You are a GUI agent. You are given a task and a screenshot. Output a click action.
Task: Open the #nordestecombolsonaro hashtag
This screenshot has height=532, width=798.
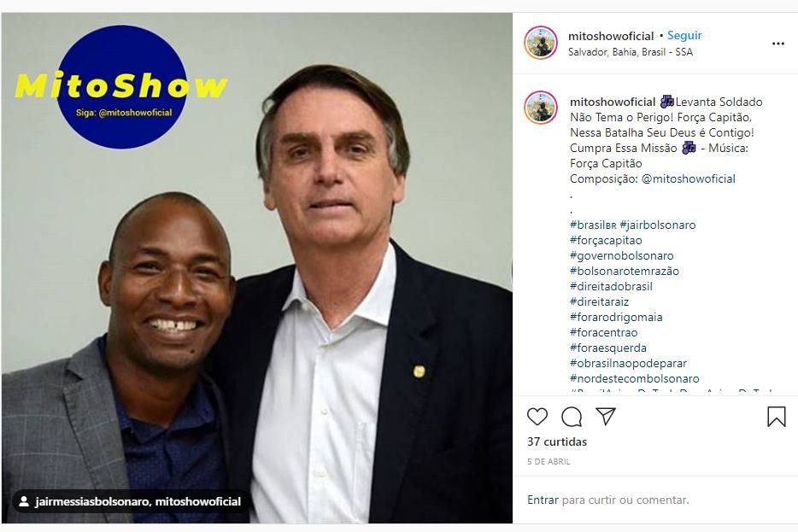pyautogui.click(x=634, y=379)
